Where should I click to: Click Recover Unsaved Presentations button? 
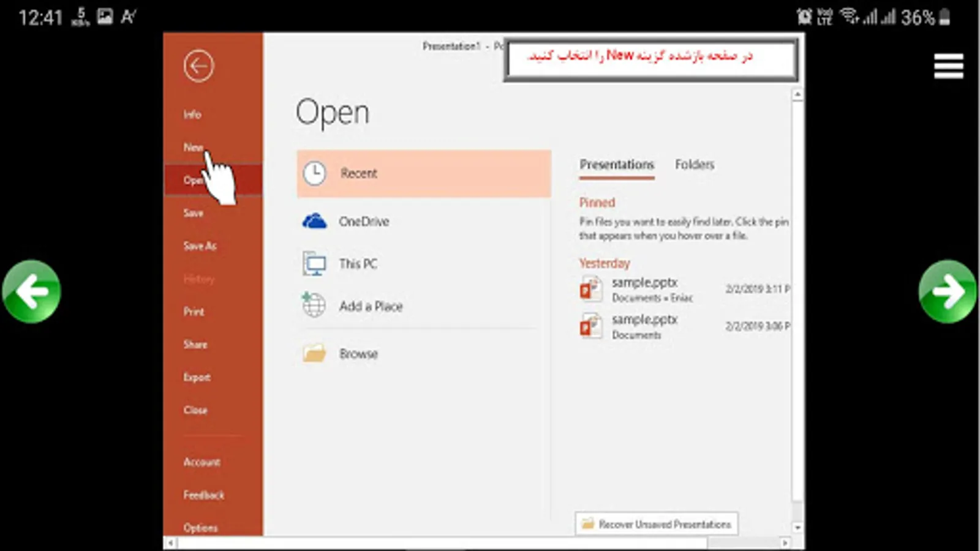(657, 524)
